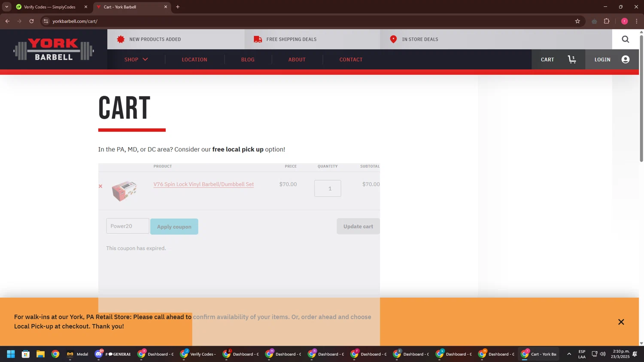Remove V76 Spin Lock set with red X

[100, 186]
